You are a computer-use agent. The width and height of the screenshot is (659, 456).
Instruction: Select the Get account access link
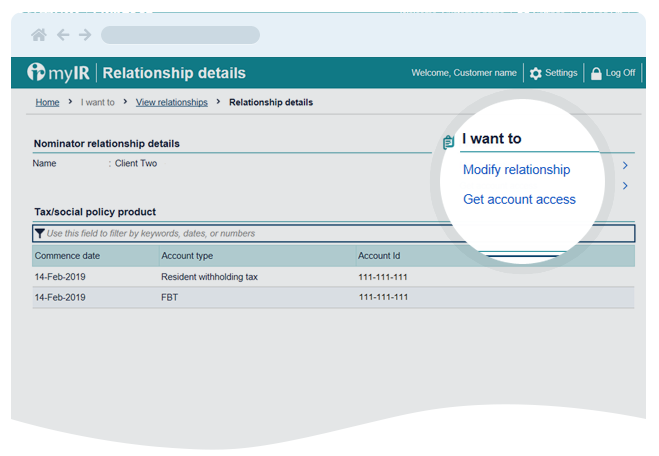[519, 199]
